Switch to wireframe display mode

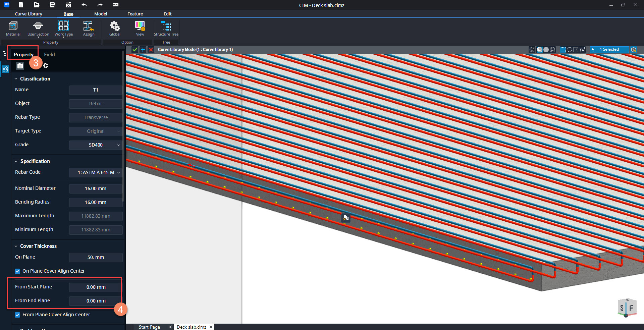[x=552, y=50]
